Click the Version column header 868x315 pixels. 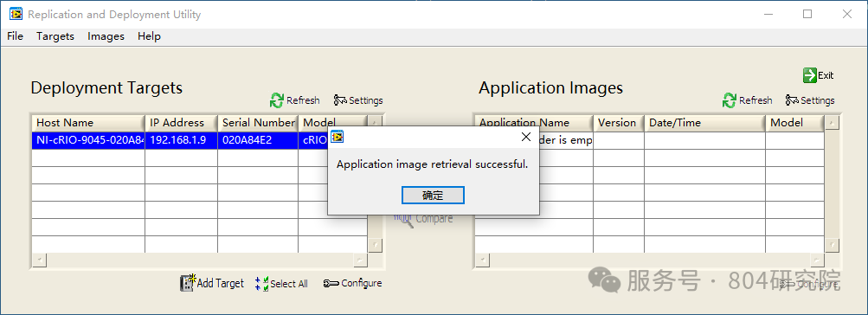pyautogui.click(x=619, y=123)
